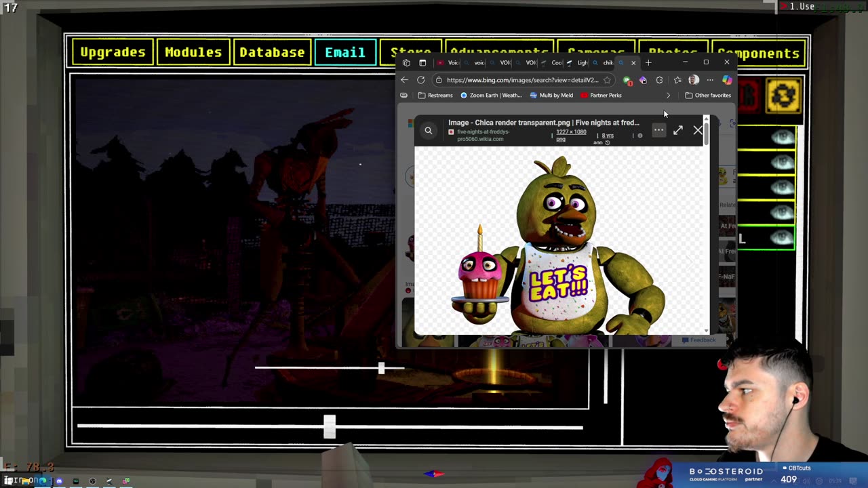868x488 pixels.
Task: Add this page to favorites star
Action: pos(607,80)
